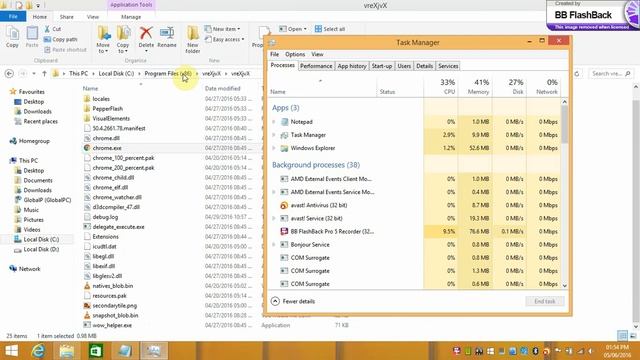Open the Explorer Manage ribbon tab
Image resolution: width=640 pixels, height=360 pixels.
(131, 17)
